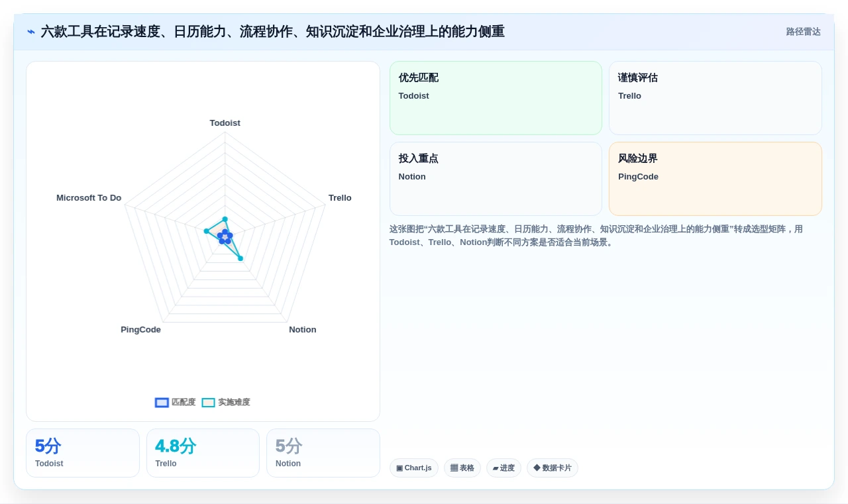Click the 5分 Notion score card
The width and height of the screenshot is (848, 504).
pos(323,453)
